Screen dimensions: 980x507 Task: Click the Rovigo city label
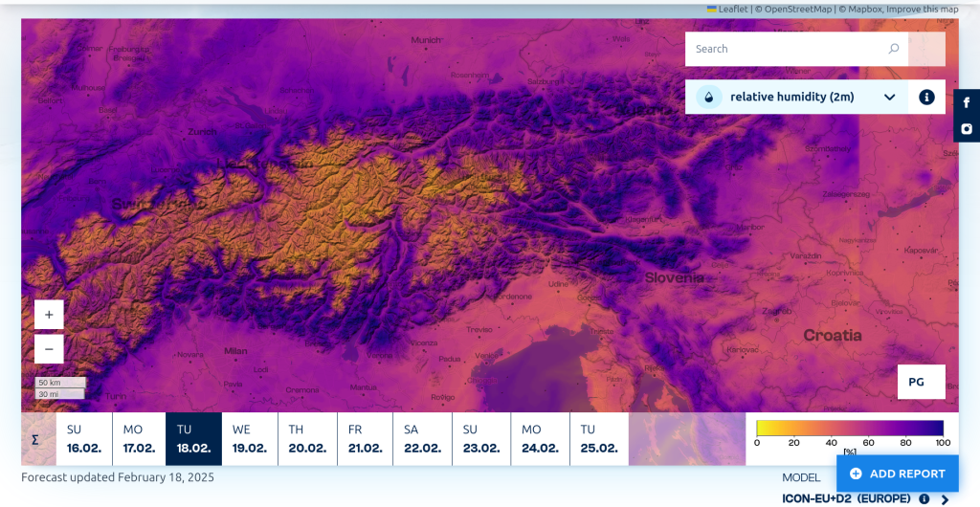443,397
